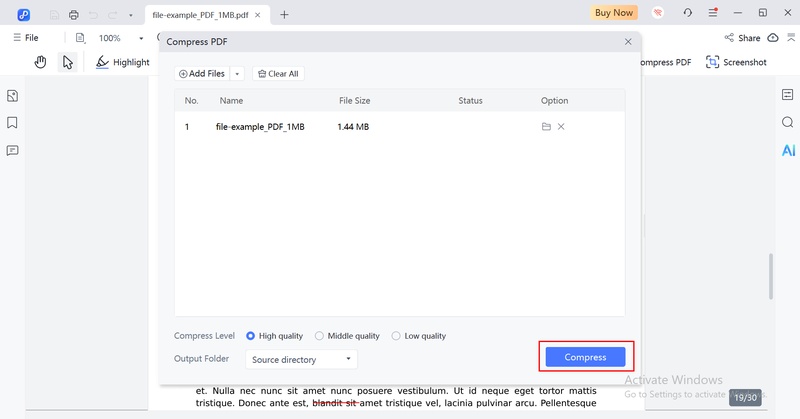Expand the zoom level dropdown arrow
The width and height of the screenshot is (800, 419).
click(x=141, y=38)
